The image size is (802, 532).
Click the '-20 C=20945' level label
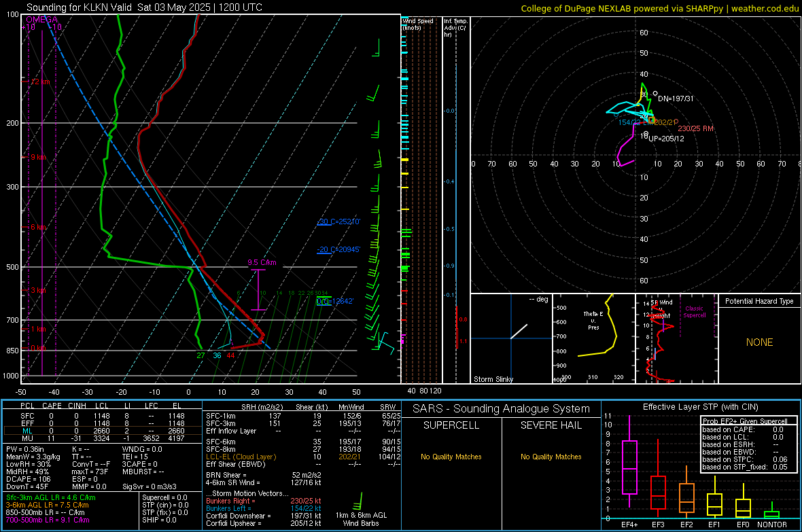[338, 249]
